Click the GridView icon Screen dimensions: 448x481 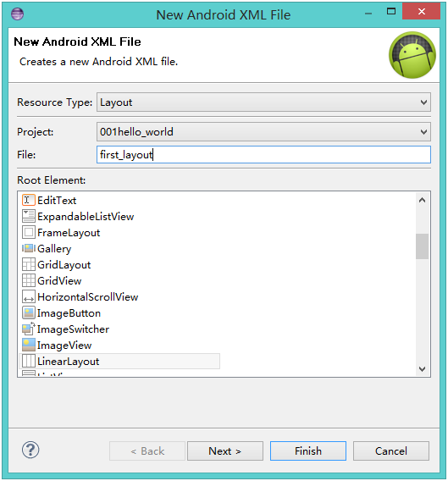pos(29,280)
